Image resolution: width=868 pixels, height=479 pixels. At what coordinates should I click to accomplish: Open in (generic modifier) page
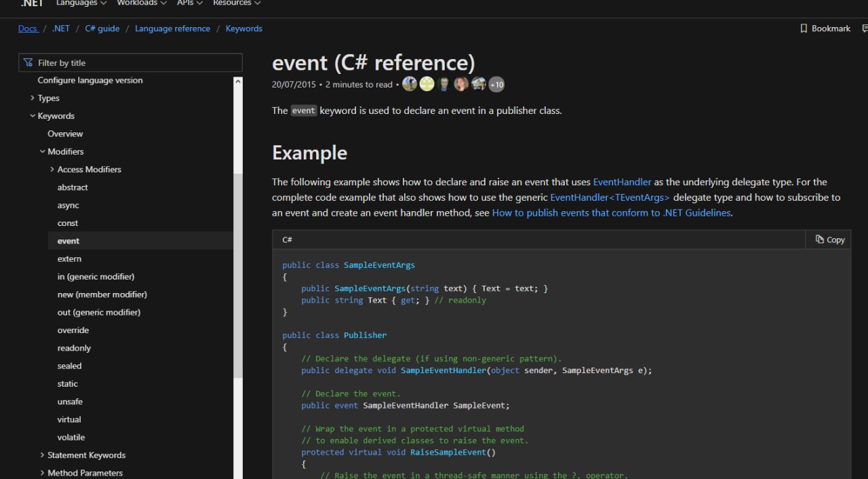tap(96, 276)
